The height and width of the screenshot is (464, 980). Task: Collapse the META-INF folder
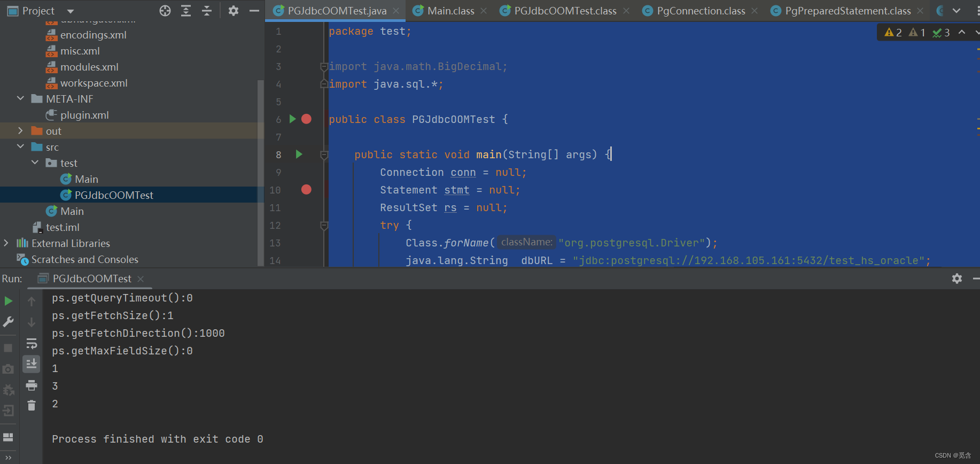[x=20, y=98]
